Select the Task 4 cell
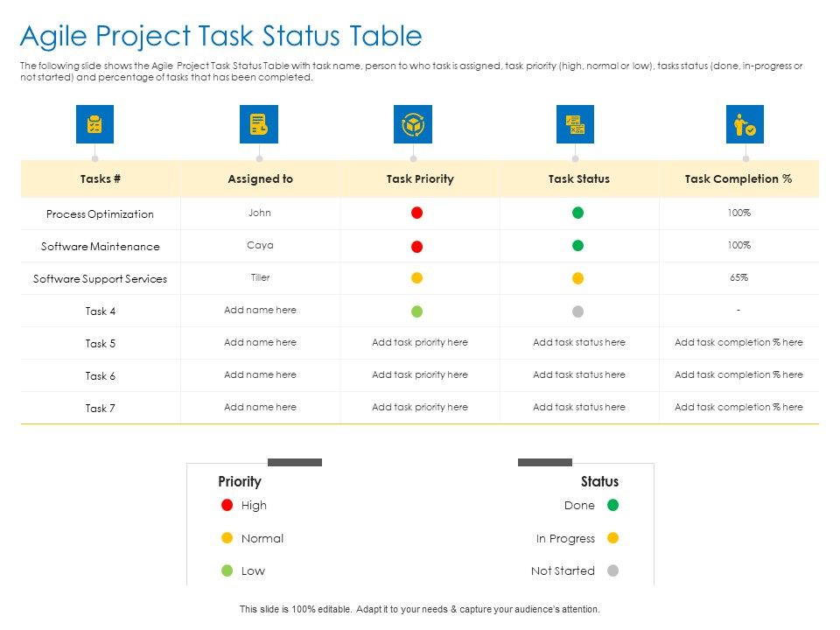 point(100,311)
